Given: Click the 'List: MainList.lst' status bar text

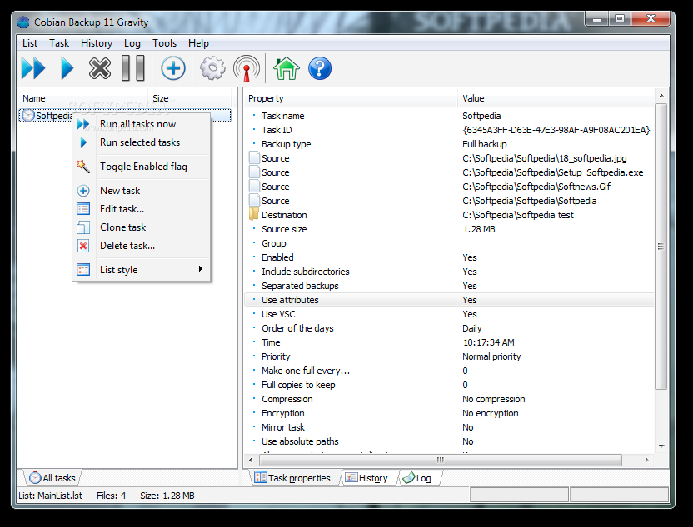Looking at the screenshot, I should coord(50,496).
